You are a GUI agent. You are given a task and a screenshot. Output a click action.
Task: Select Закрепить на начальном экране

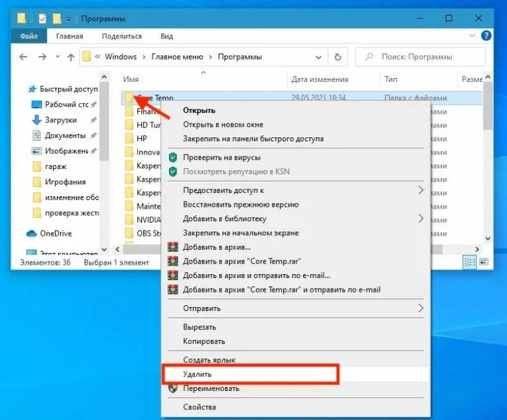[x=296, y=233]
